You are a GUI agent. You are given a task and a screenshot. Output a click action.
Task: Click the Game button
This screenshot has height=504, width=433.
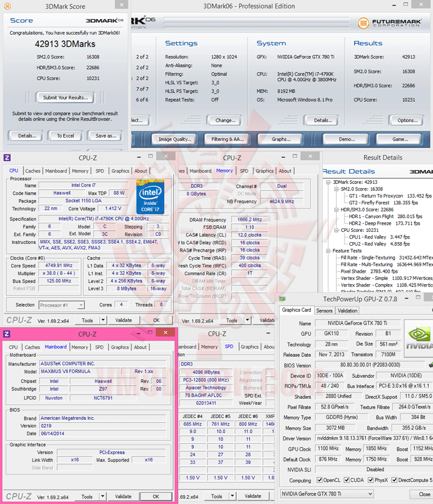click(400, 139)
